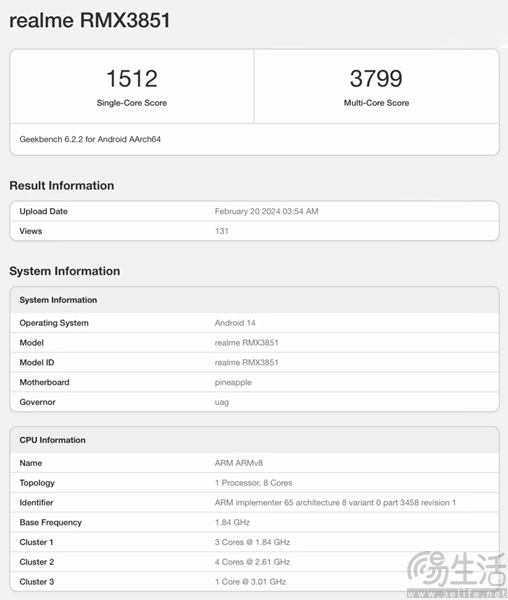Select the ARM implementer 65 identifier value
This screenshot has height=600, width=508.
(335, 503)
